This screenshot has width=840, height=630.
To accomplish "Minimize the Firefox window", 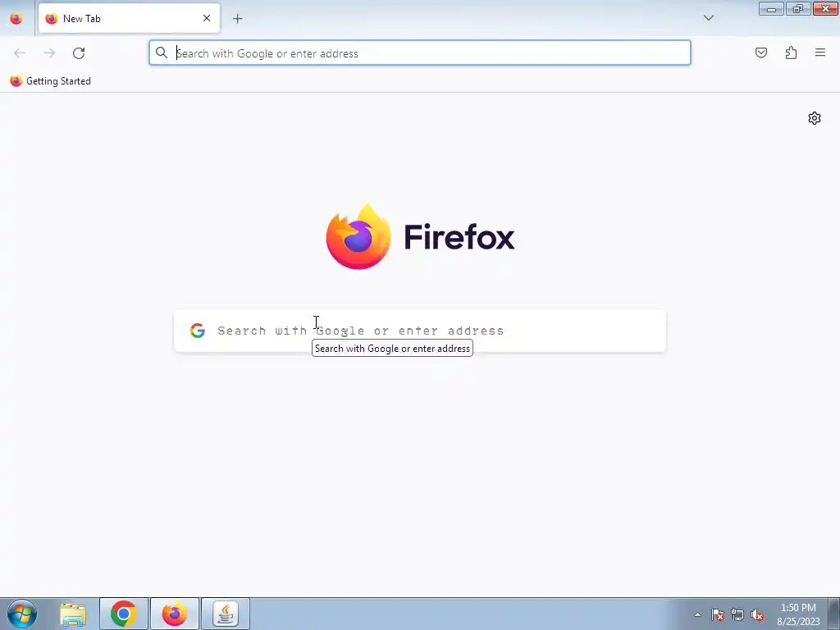I will [x=771, y=8].
